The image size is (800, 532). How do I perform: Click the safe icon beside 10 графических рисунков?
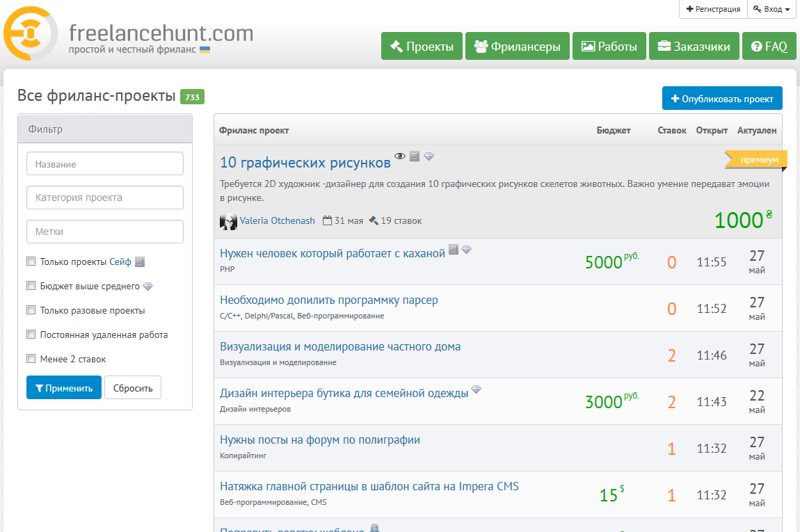coord(415,156)
